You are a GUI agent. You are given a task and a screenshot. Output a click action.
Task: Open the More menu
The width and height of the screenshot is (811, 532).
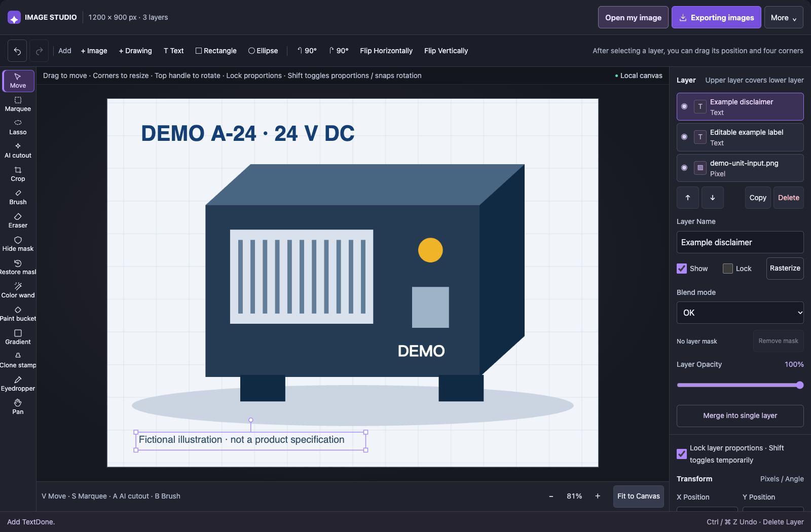784,17
